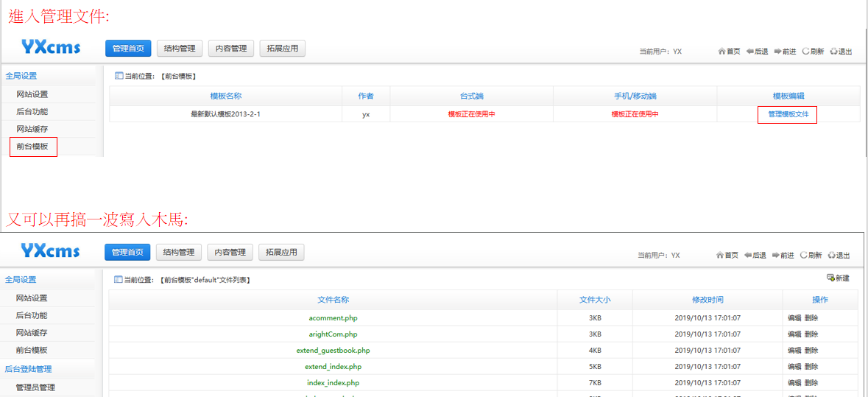Click 编辑 for arightCom.php
Screen dimensions: 868x397
[x=794, y=334]
